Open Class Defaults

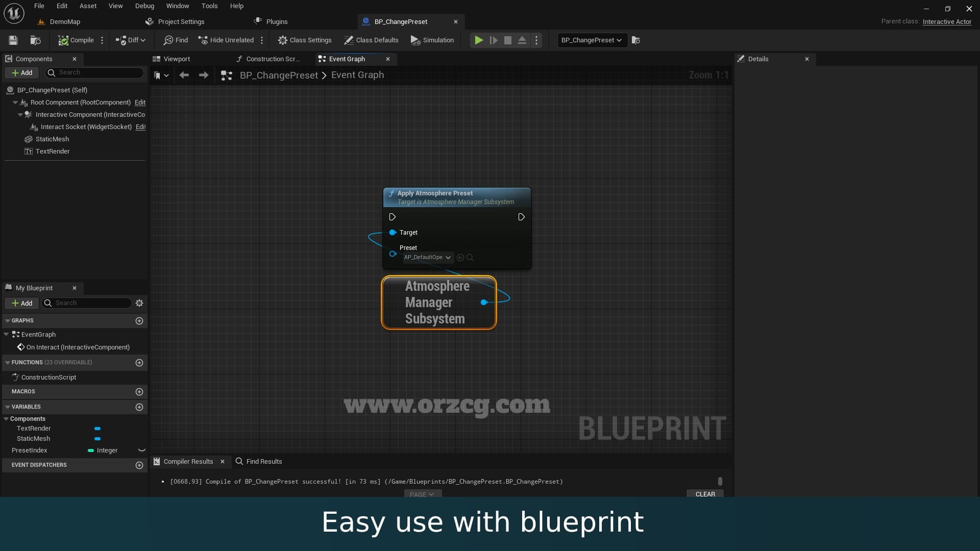tap(371, 40)
